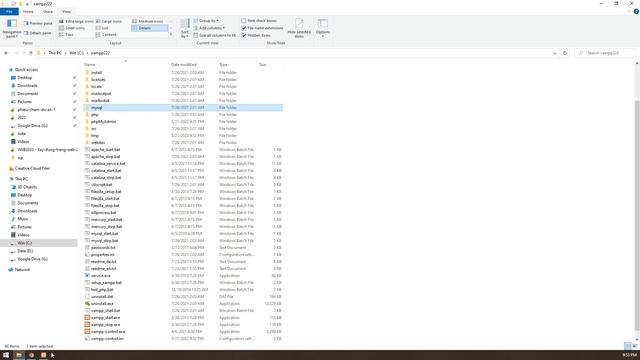
Task: Click the xampp_start.exe icon
Action: tap(87, 318)
